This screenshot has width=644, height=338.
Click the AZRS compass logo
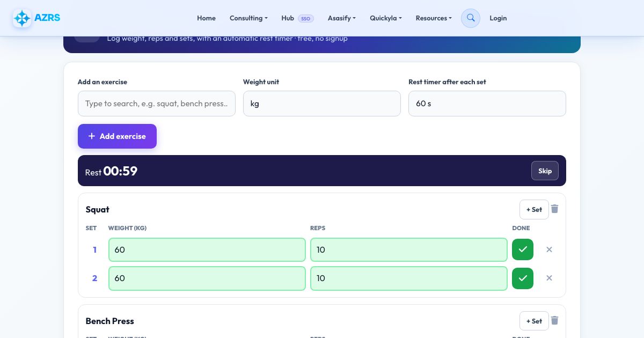point(22,18)
